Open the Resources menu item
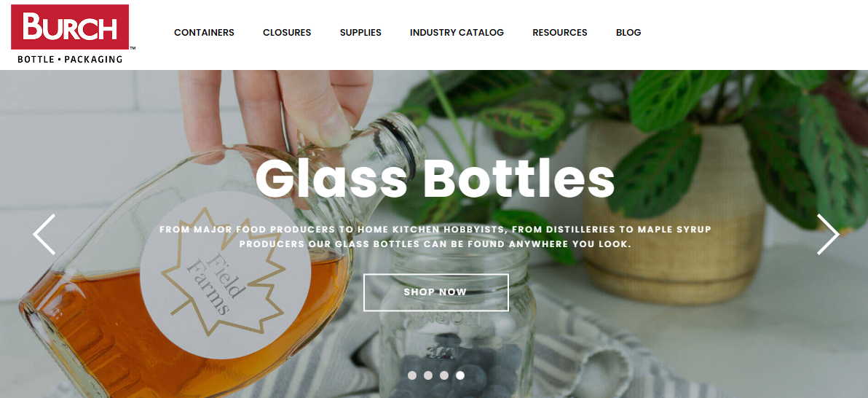Viewport: 868px width, 398px height. pos(560,33)
